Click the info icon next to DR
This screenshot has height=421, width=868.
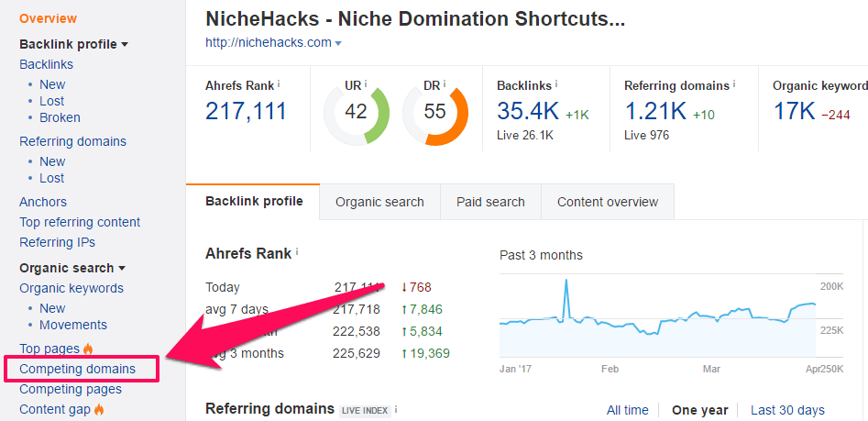pos(444,84)
